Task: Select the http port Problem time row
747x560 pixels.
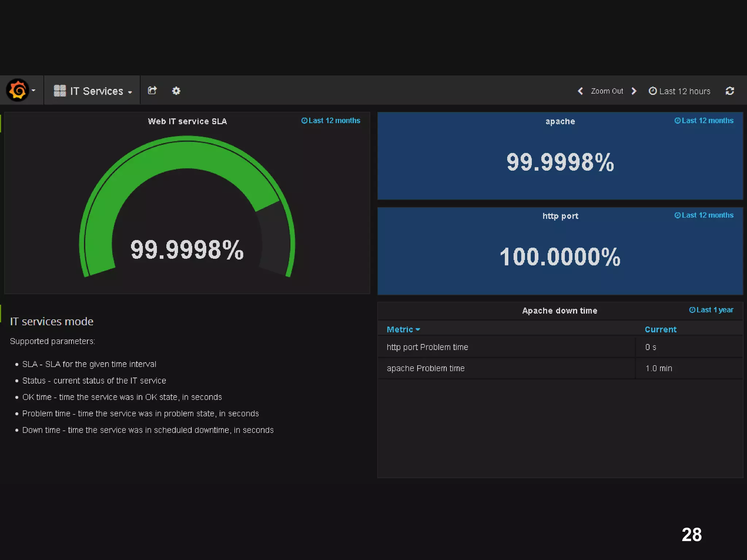Action: pos(427,347)
